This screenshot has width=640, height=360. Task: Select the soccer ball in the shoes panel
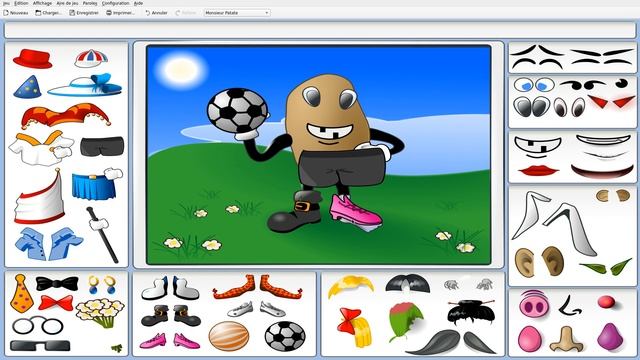pyautogui.click(x=285, y=336)
